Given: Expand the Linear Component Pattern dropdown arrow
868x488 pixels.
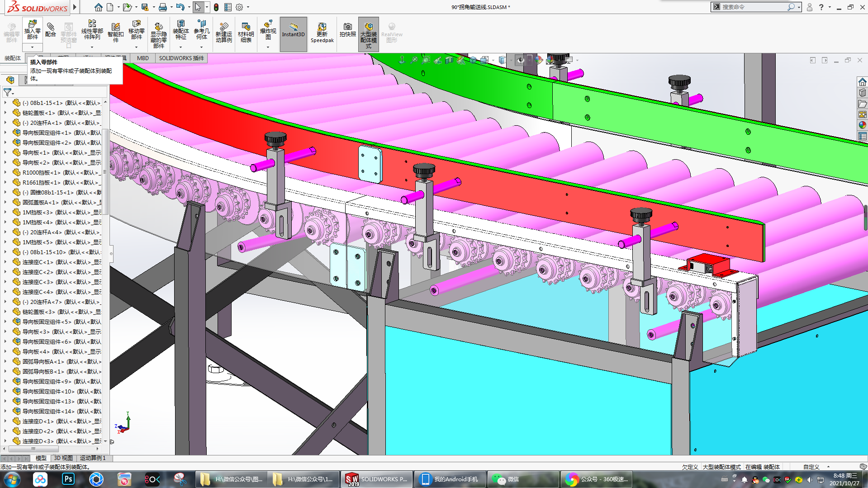Looking at the screenshot, I should coord(92,47).
